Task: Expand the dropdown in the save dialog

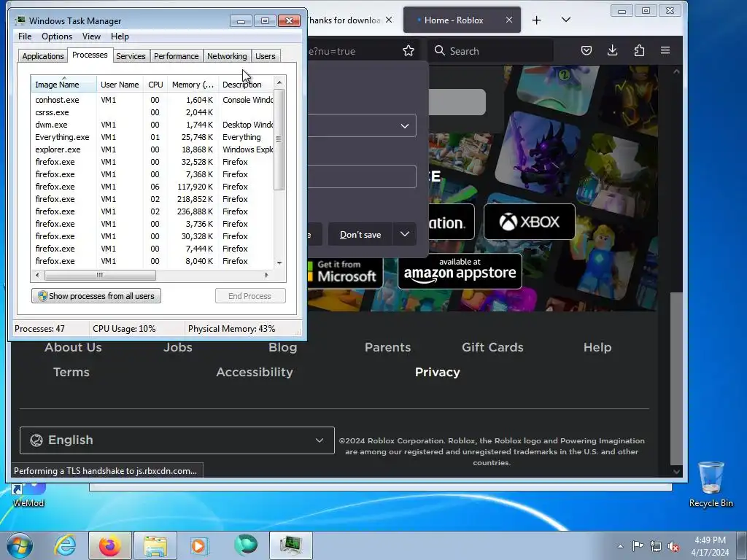Action: [404, 125]
